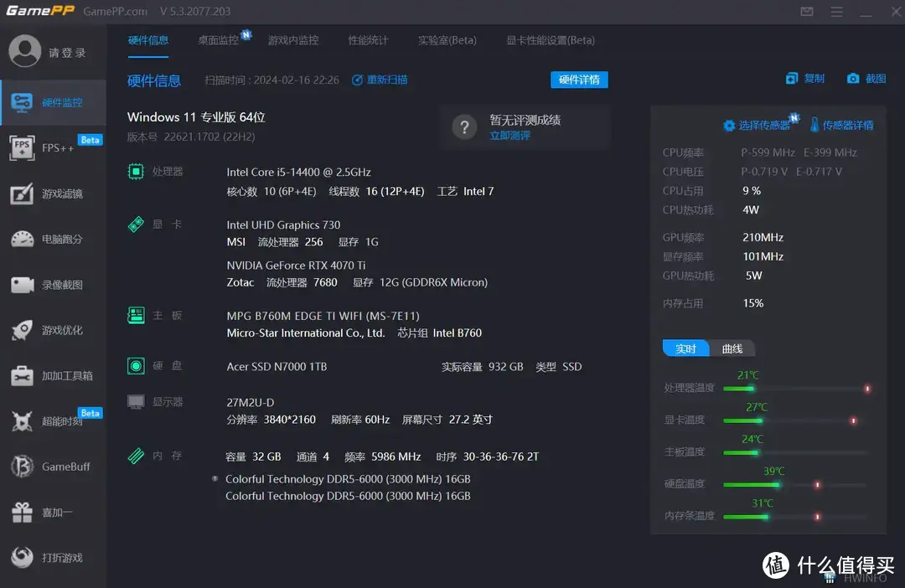This screenshot has width=905, height=588.
Task: Switch to 实验室(Beta) tab
Action: click(447, 40)
